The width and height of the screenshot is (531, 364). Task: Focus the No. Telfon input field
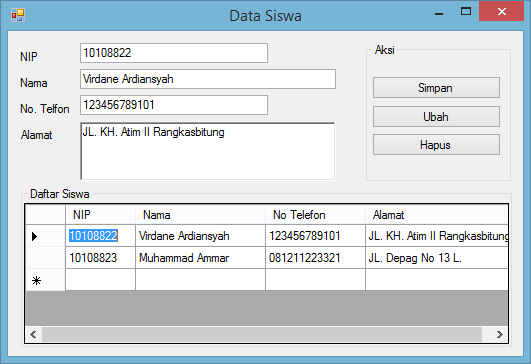point(174,105)
